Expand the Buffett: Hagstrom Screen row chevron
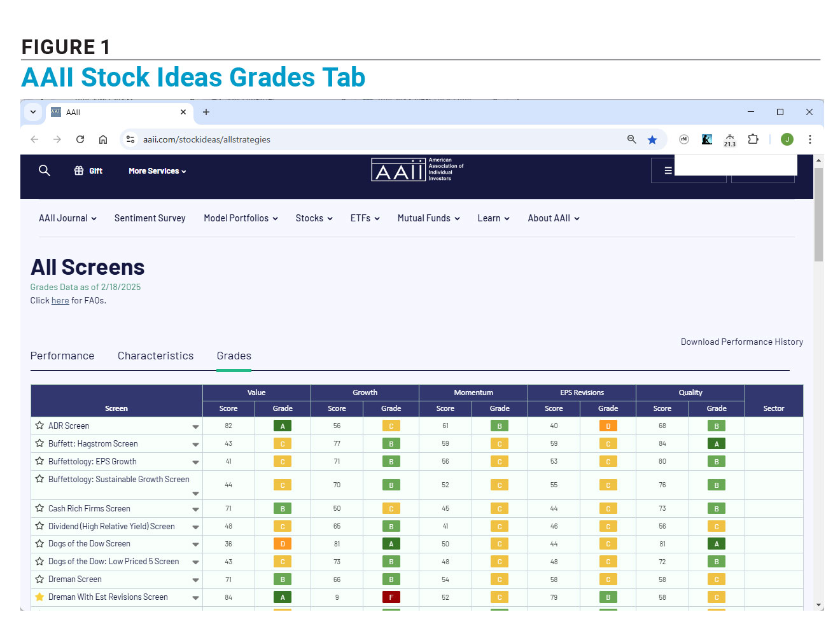This screenshot has height=631, width=840. pos(195,443)
